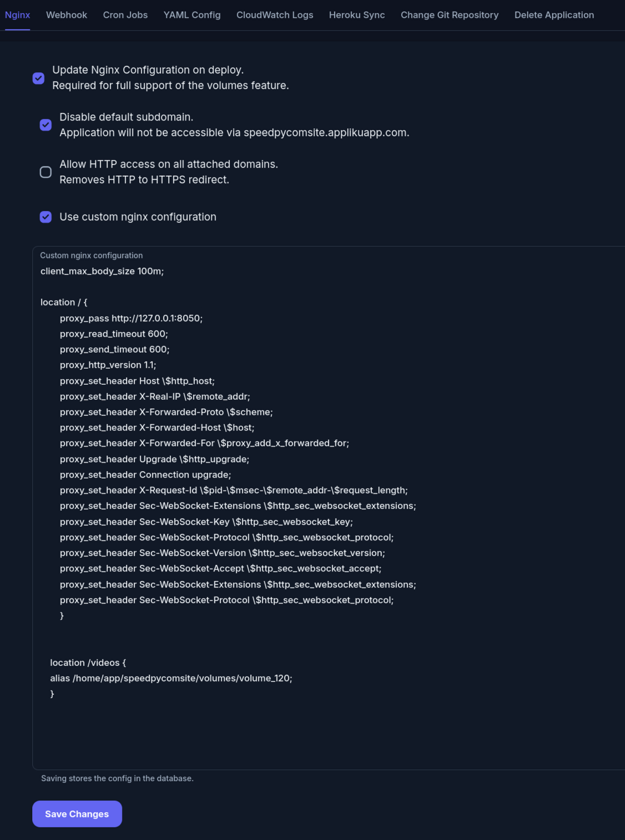
Task: Switch to the Webhook tab
Action: [x=66, y=15]
